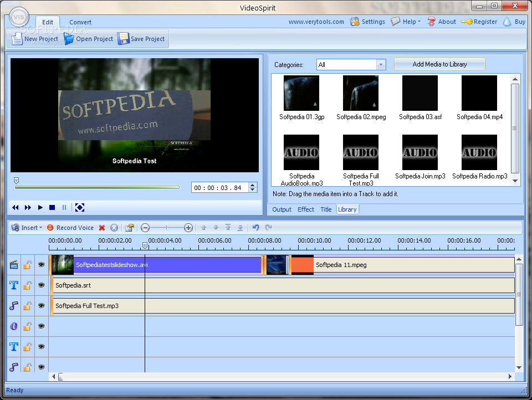Image resolution: width=532 pixels, height=400 pixels.
Task: Open clip properties icon in timeline toolbar
Action: coord(129,228)
